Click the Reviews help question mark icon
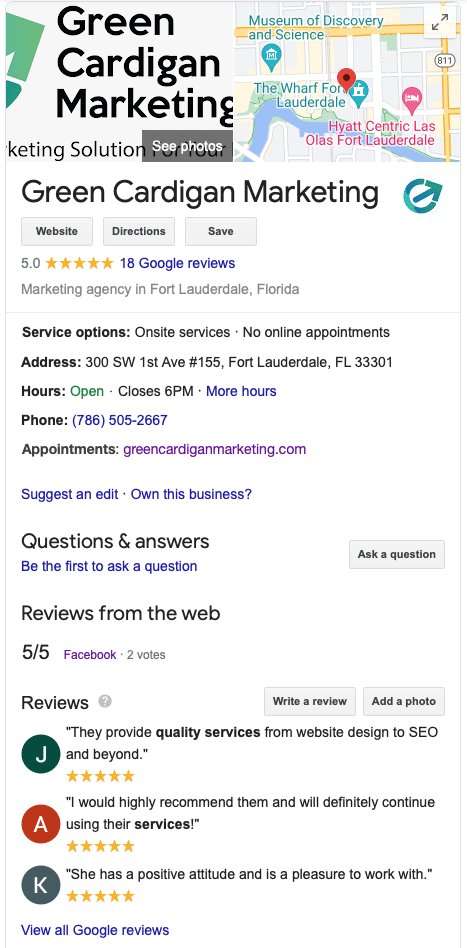Viewport: 467px width, 948px height. [x=105, y=701]
